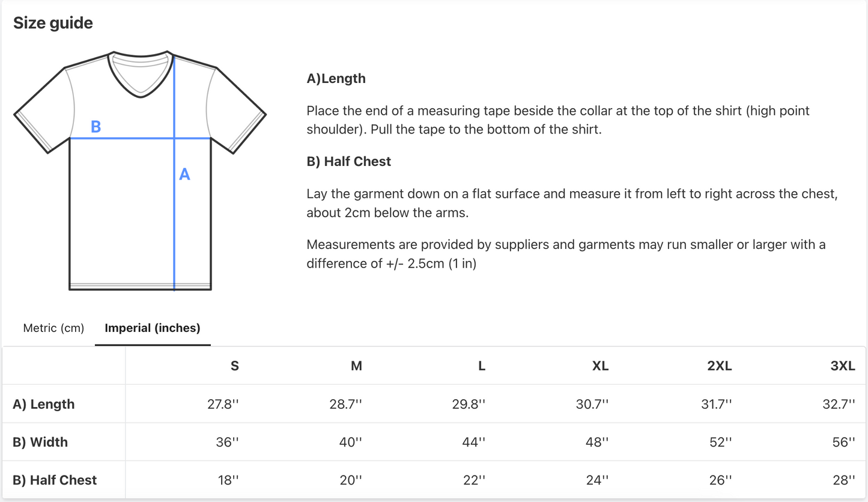Select the L size column header
The height and width of the screenshot is (502, 868).
[x=482, y=366]
